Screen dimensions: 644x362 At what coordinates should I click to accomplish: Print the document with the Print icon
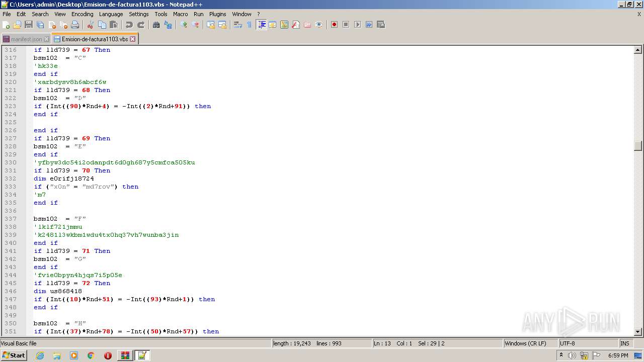[x=75, y=25]
